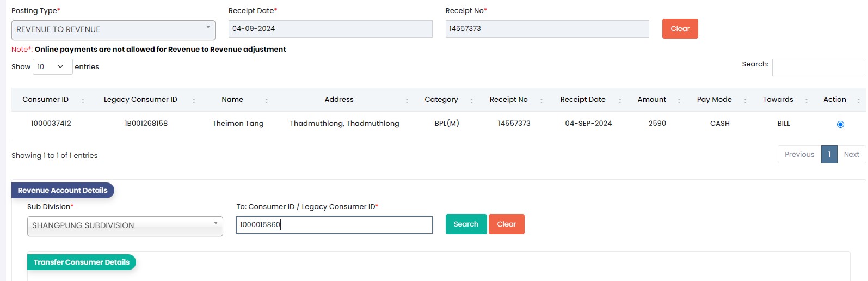Sort table by Receipt No column
The height and width of the screenshot is (281, 868).
pos(509,100)
